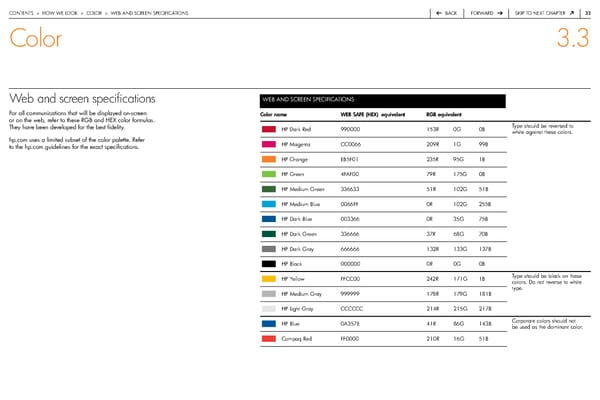600x400 pixels.
Task: Open the CONTENTS breadcrumb link
Action: coord(25,11)
